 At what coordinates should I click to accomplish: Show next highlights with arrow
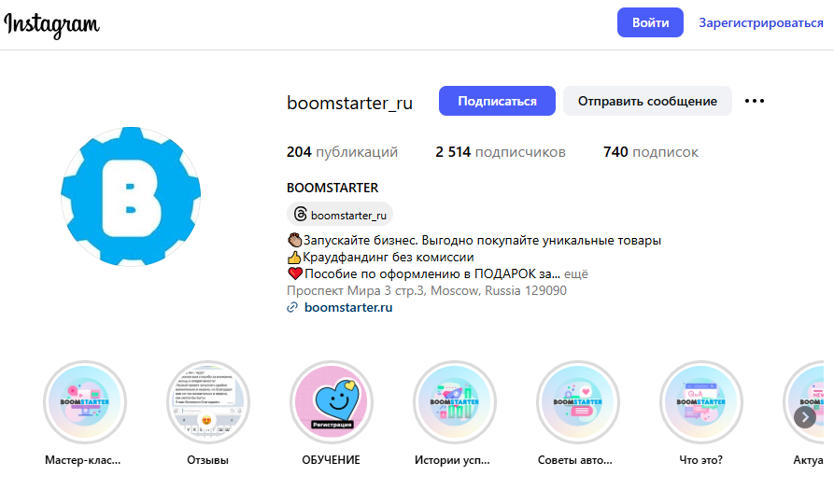pos(805,417)
